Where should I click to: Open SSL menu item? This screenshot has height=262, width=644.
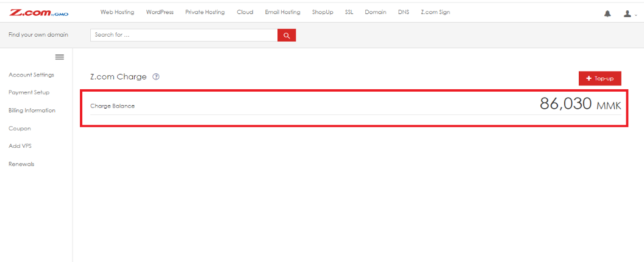tap(349, 12)
